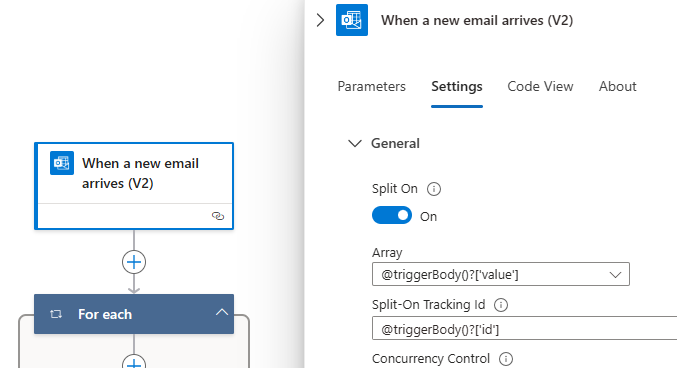Open the About tab
The image size is (677, 368).
(617, 86)
